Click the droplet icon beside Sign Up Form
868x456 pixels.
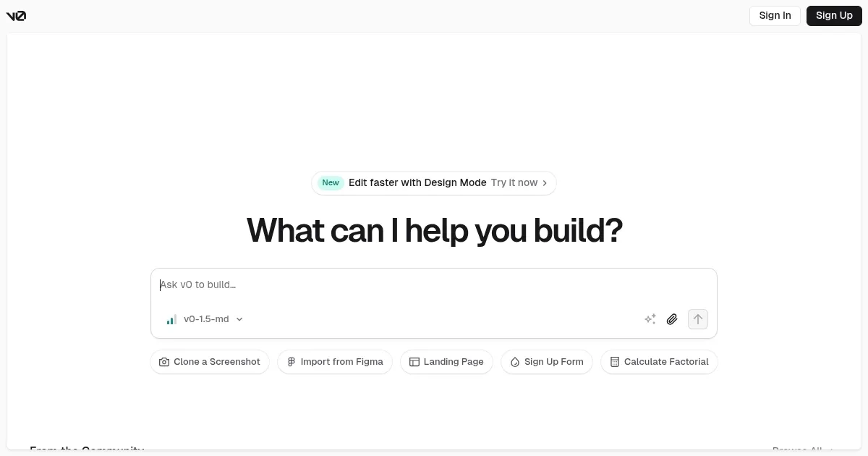click(x=515, y=361)
